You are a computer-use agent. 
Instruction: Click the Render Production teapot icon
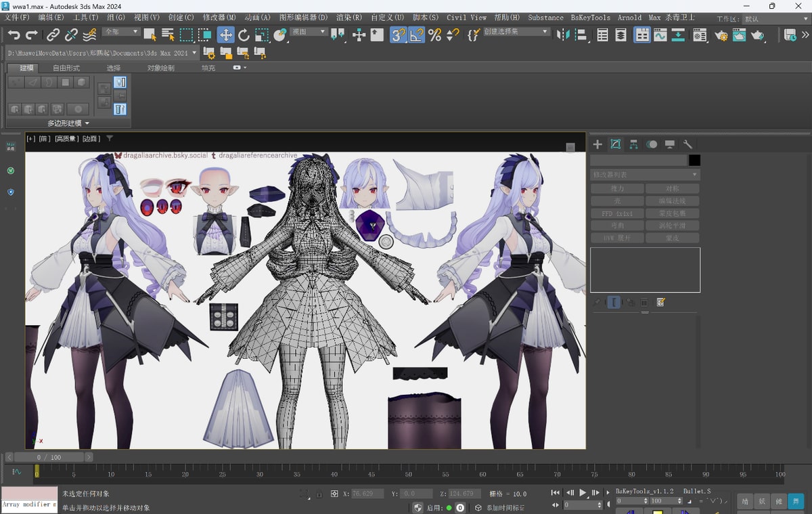758,35
